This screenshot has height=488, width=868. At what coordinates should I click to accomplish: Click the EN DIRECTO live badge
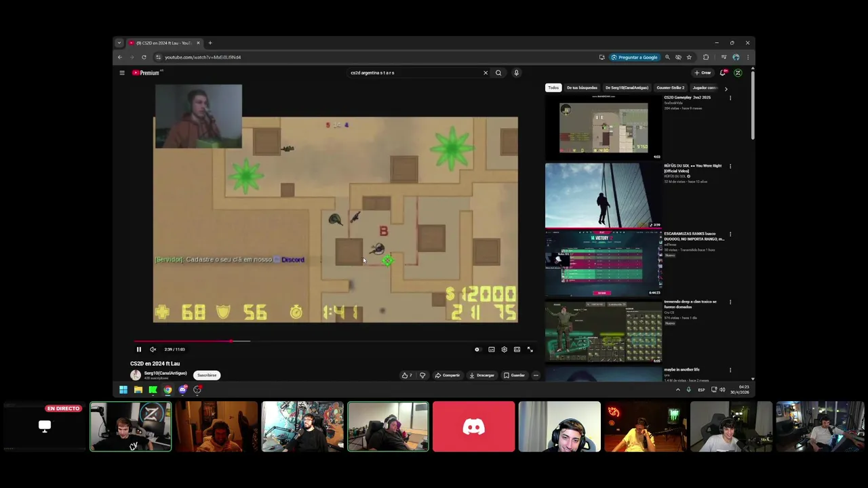click(63, 409)
